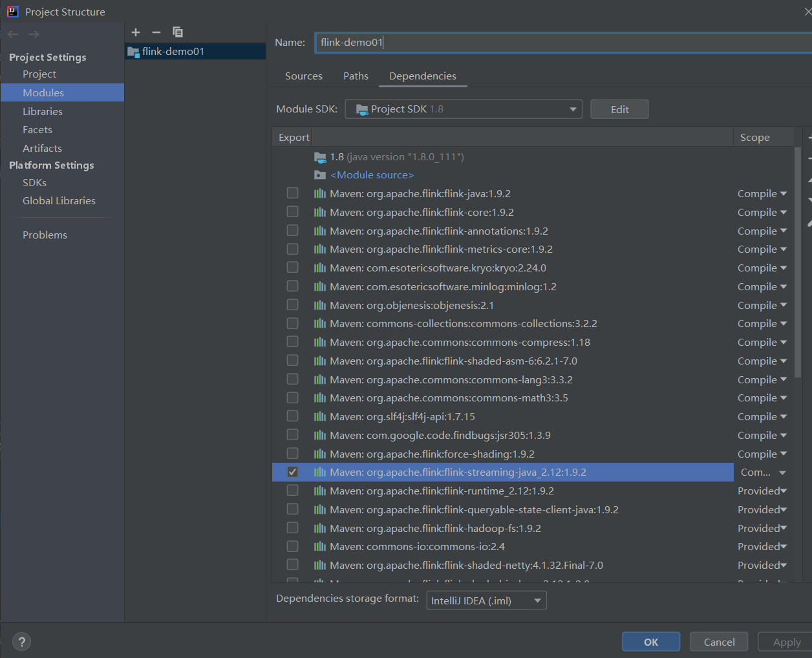Screen dimensions: 812x658
Task: Click the Maven library icon beside flink-core:1.9.2
Action: (319, 211)
